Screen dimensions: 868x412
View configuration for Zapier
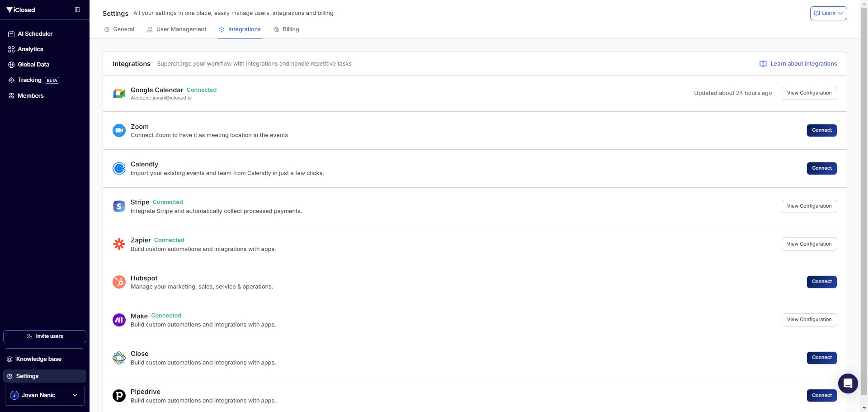coord(809,244)
